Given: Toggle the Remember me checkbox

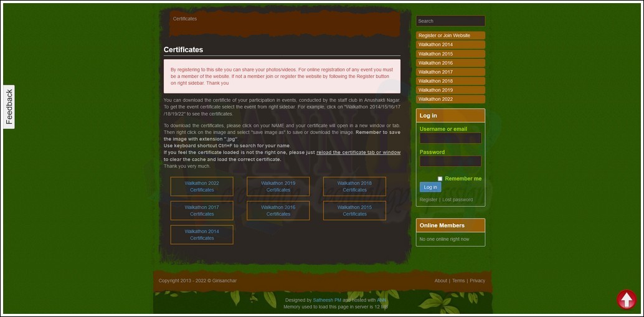Looking at the screenshot, I should 440,179.
